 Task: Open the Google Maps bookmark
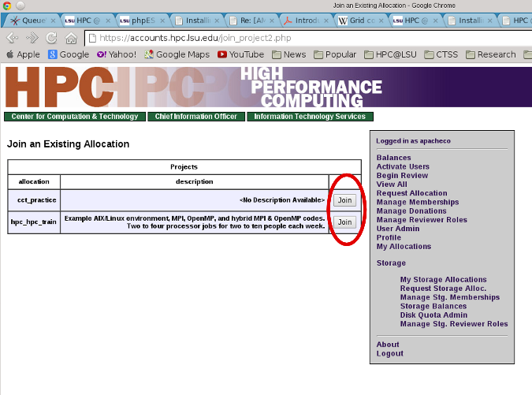(177, 54)
